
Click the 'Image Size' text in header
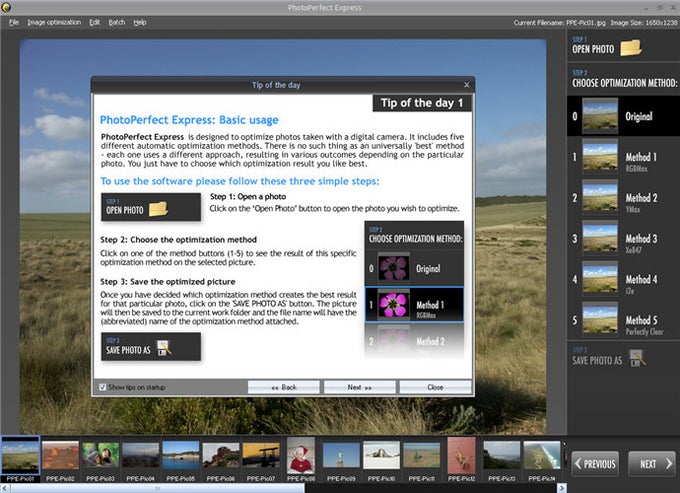[x=644, y=23]
